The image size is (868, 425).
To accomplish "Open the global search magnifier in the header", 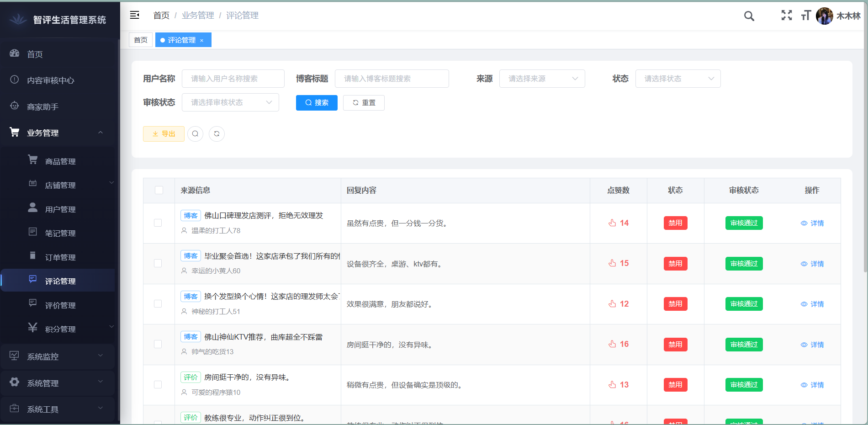I will pos(749,16).
